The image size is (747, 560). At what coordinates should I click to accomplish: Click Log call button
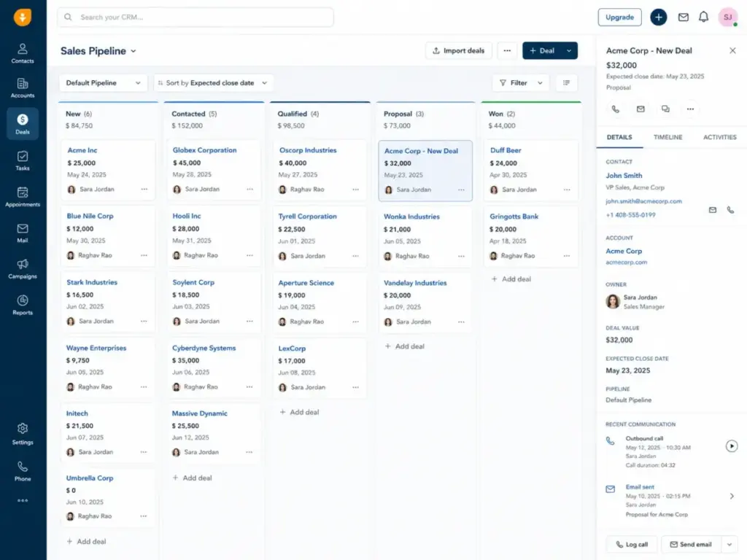[632, 544]
